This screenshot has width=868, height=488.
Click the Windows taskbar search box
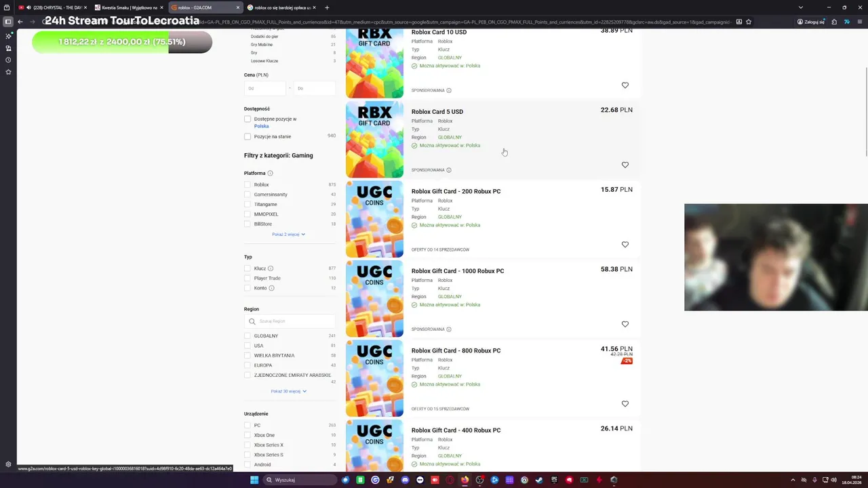(299, 480)
